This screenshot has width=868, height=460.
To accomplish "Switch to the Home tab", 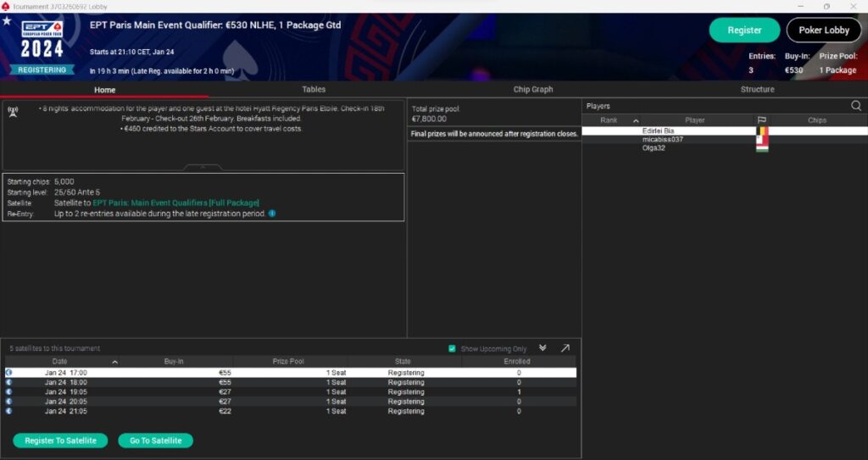I will [x=104, y=90].
